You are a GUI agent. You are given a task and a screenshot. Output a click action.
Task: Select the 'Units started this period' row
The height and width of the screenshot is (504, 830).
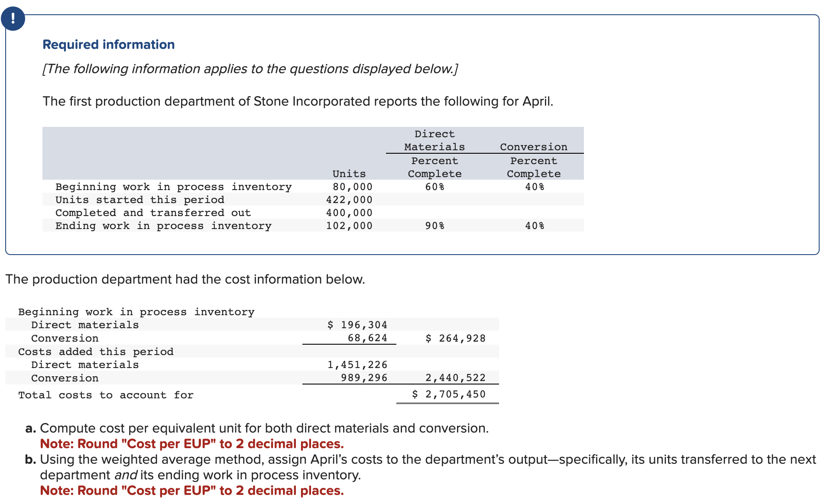pos(313,200)
